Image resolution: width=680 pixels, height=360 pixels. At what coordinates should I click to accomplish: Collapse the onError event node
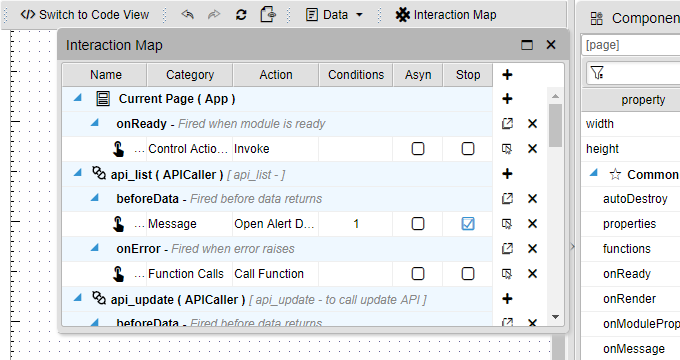tap(95, 248)
